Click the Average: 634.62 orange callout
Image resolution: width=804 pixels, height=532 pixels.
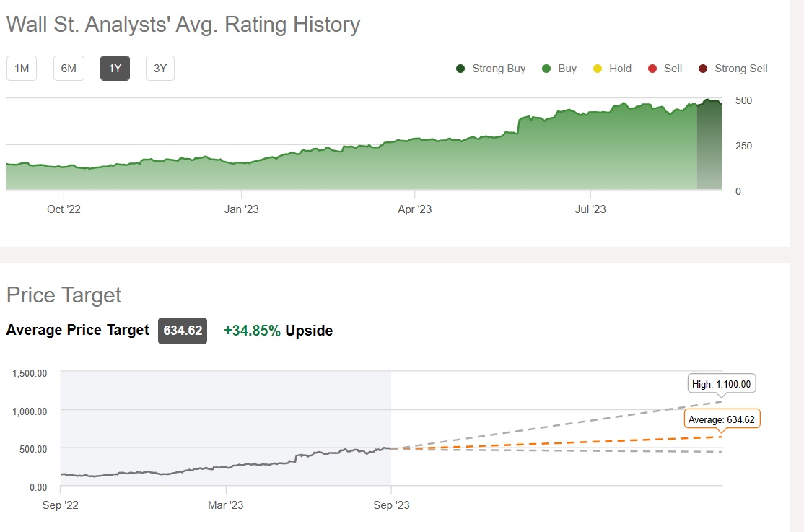click(x=722, y=419)
